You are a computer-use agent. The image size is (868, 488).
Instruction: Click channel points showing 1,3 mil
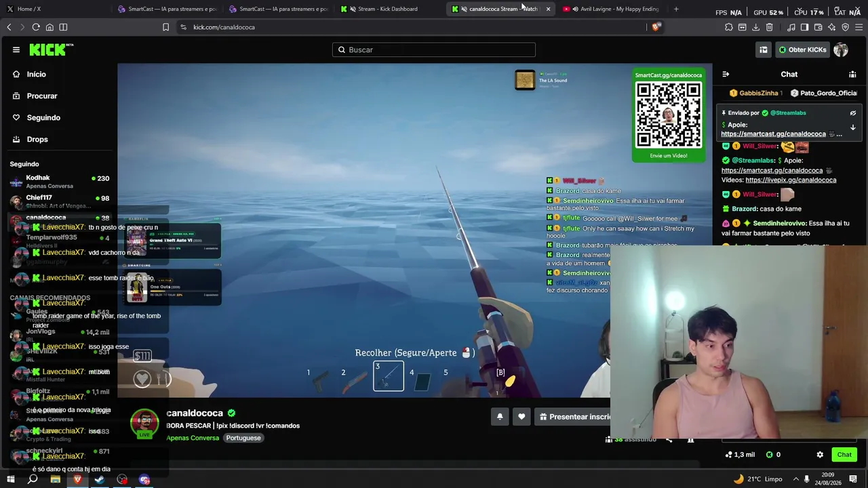[x=740, y=455]
